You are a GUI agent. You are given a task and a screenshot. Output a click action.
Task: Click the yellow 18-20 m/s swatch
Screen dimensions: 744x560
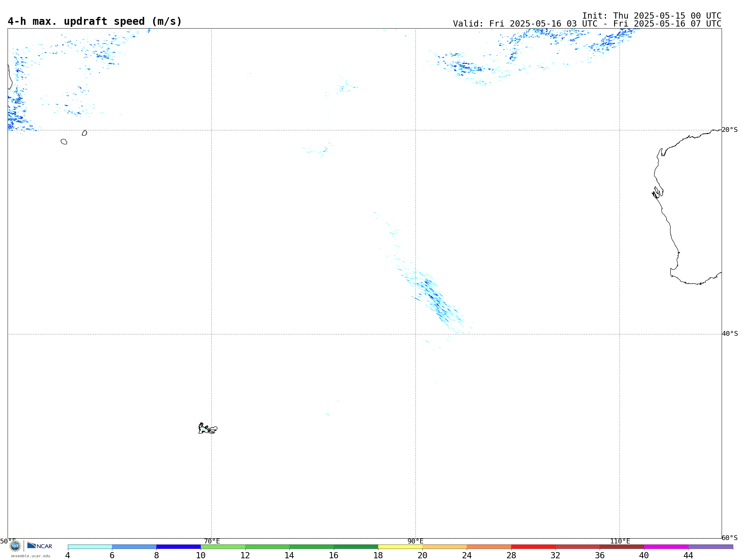400,547
